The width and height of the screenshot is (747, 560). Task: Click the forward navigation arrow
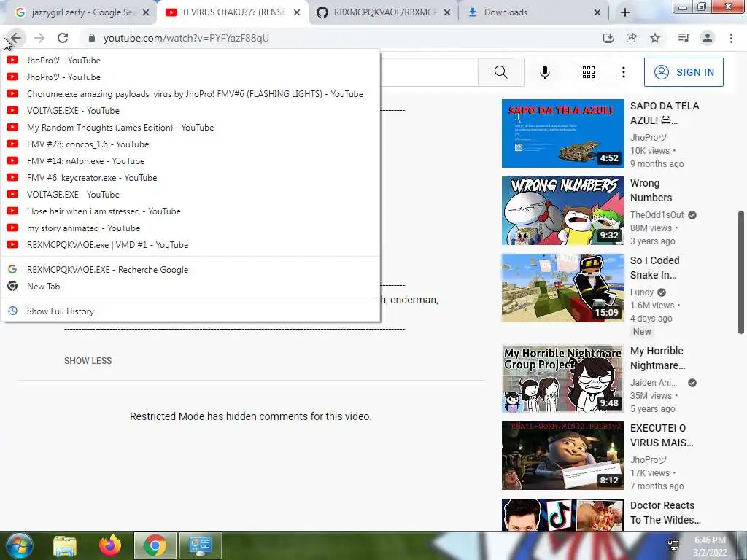[39, 38]
